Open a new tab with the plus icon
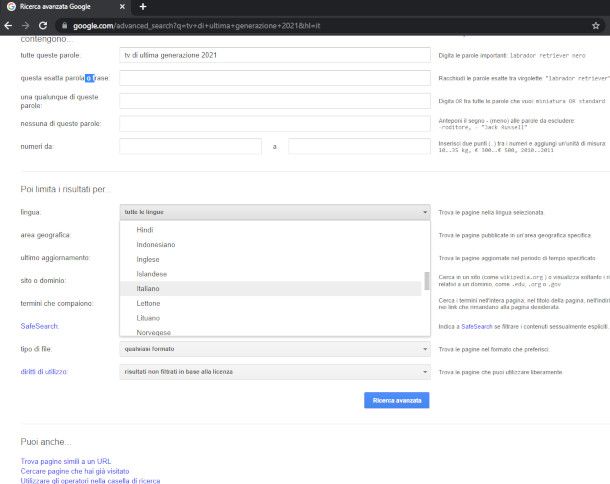 click(143, 7)
